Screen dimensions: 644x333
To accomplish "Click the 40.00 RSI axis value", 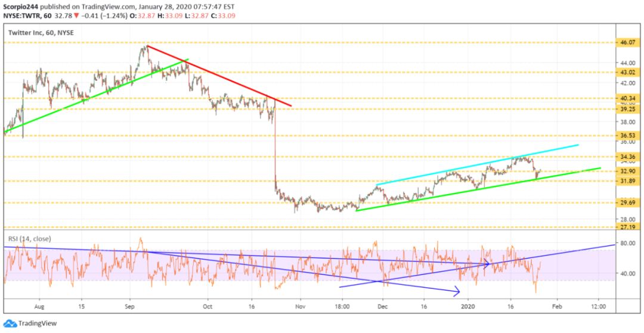I will (628, 273).
